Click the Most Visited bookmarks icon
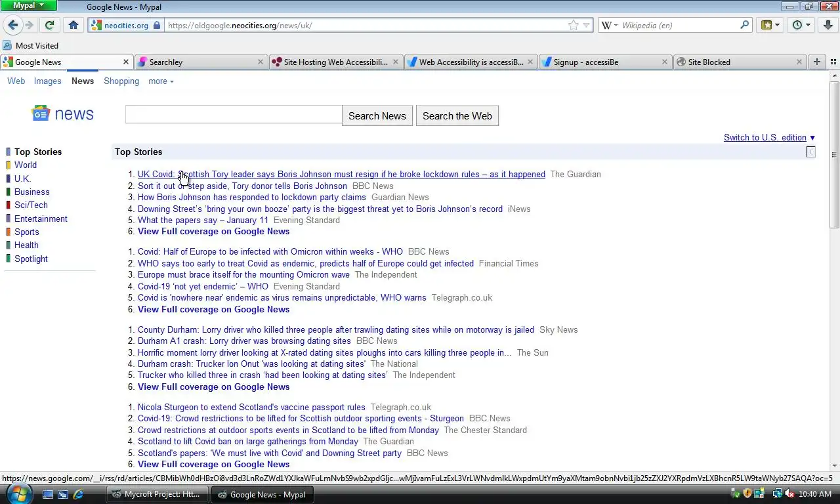 [7, 45]
